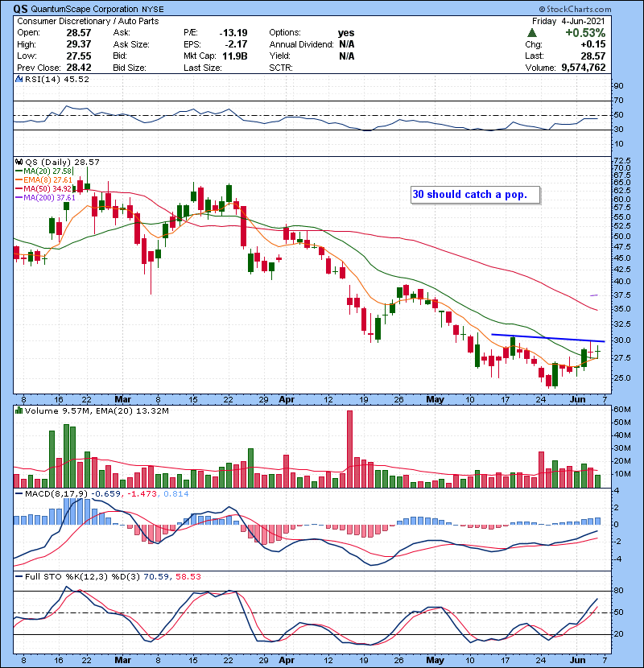Click the MACD signal value -1.473
This screenshot has height=668, width=644.
142,494
